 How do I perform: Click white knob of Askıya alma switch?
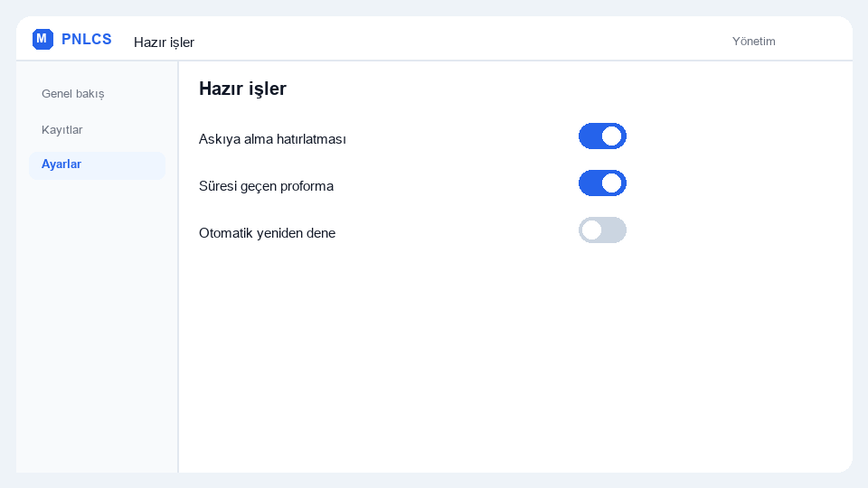click(612, 136)
